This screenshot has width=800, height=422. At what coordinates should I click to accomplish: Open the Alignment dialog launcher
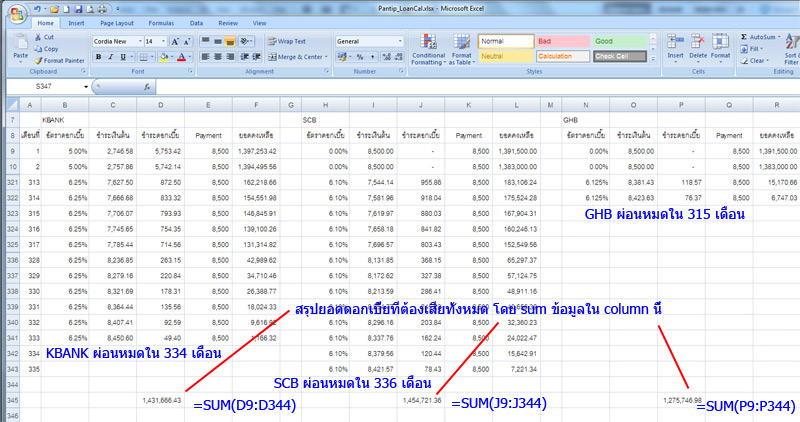(x=327, y=71)
